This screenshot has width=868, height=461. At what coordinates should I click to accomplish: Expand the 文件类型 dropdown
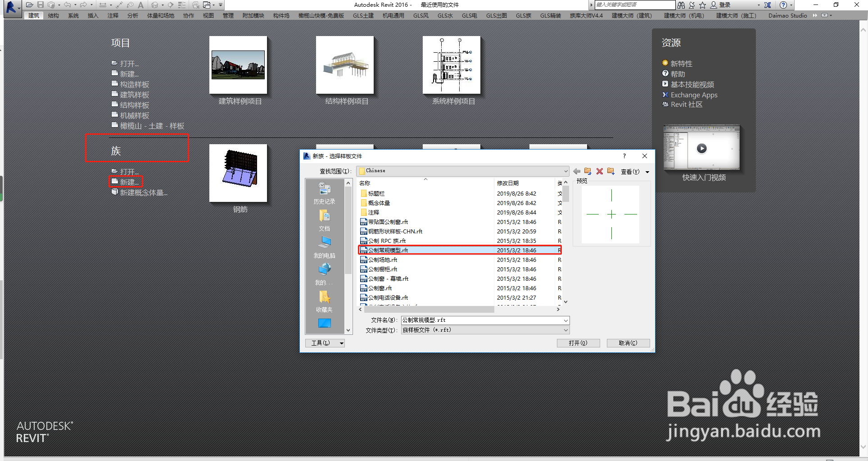coord(566,330)
